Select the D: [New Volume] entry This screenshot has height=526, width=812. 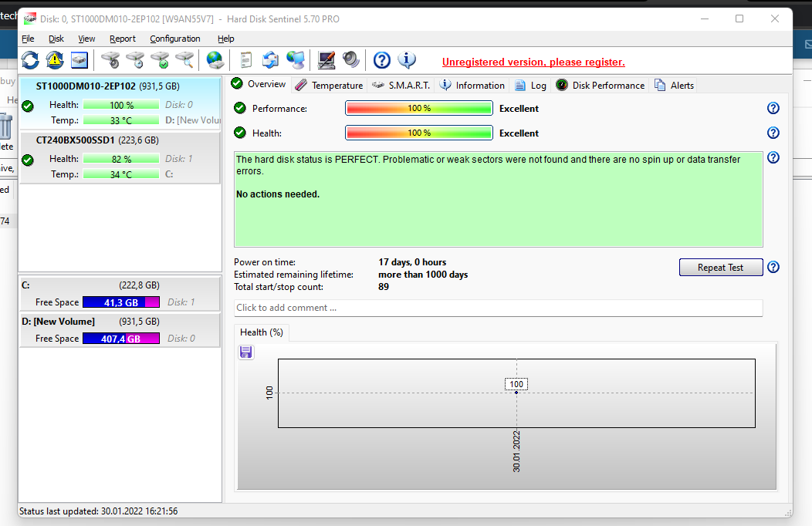pos(120,329)
